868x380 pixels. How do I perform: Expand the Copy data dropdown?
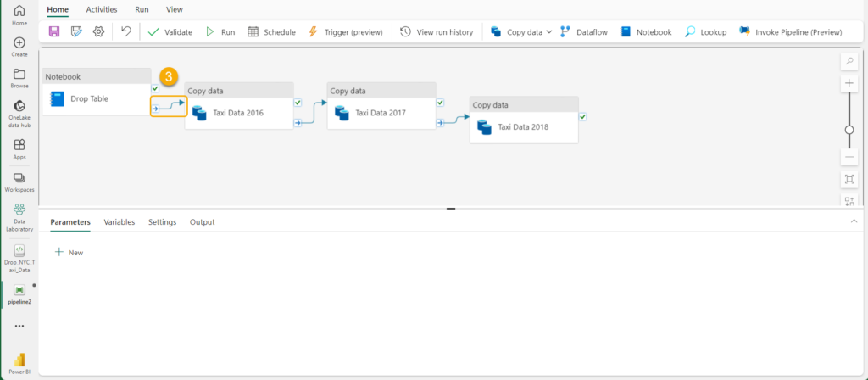[x=549, y=31]
